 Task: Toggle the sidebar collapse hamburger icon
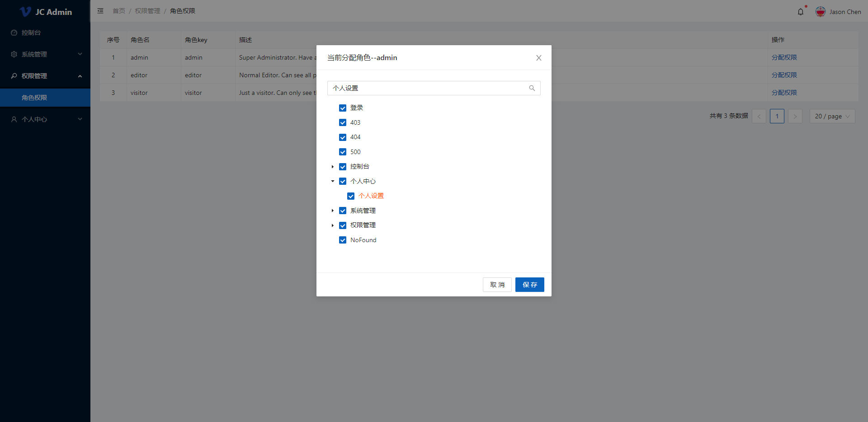pos(100,11)
